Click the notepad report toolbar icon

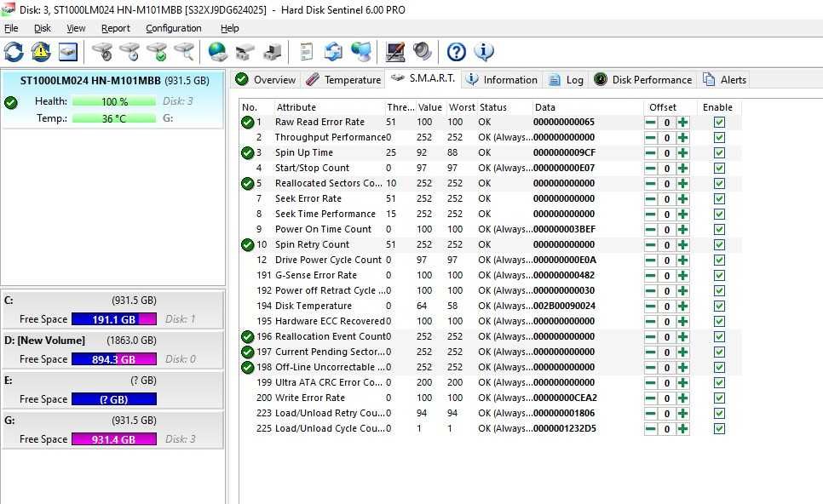coord(306,52)
